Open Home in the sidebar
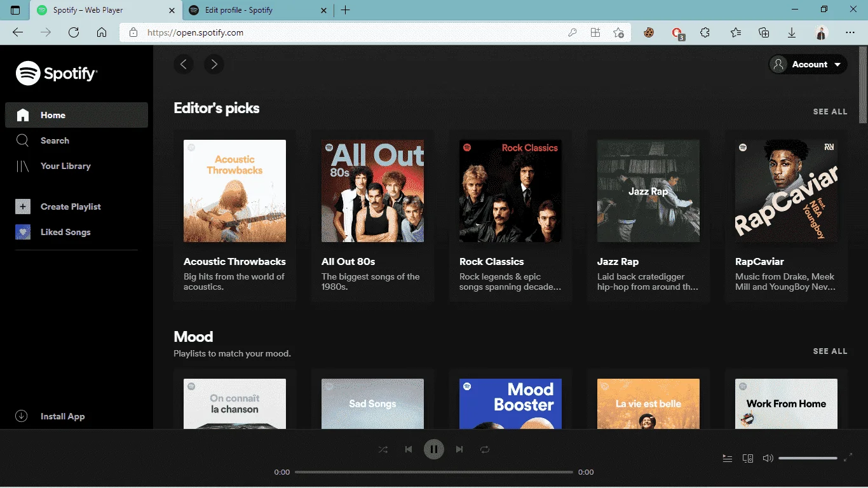Image resolution: width=868 pixels, height=488 pixels. [76, 115]
